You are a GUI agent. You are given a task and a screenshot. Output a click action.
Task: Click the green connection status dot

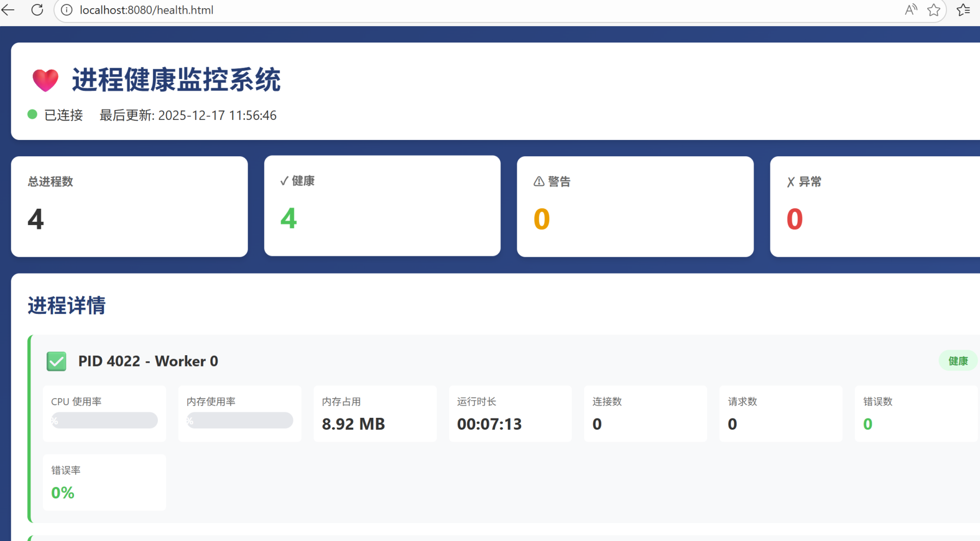pyautogui.click(x=33, y=114)
